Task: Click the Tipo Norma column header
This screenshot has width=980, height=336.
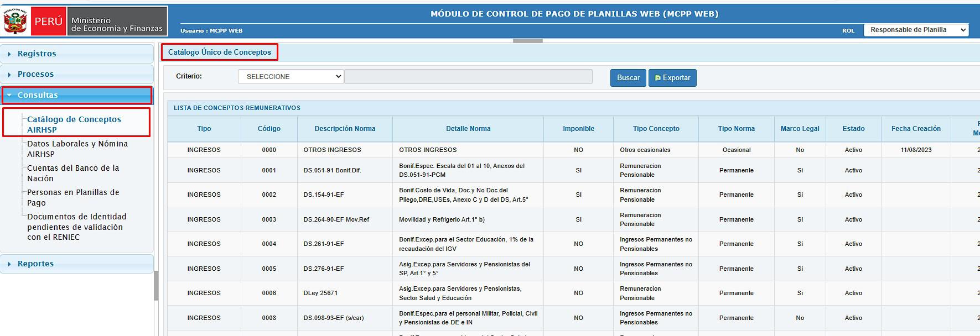Action: (x=736, y=129)
